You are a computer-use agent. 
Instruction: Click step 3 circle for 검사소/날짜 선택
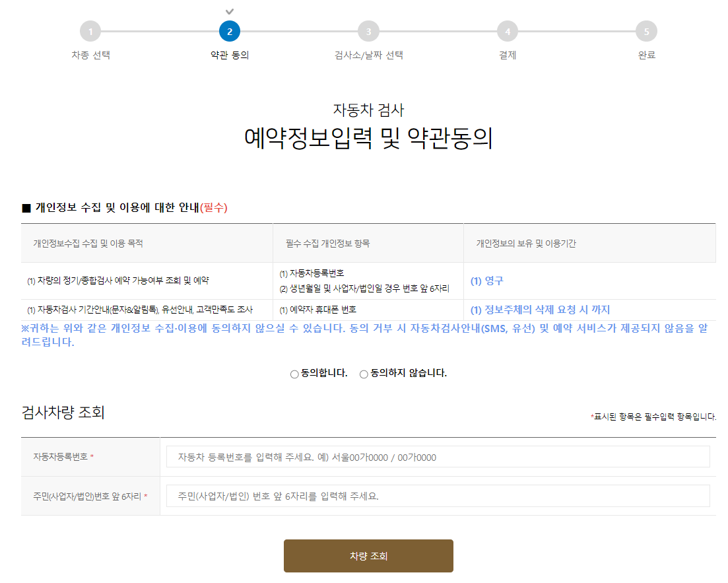369,32
